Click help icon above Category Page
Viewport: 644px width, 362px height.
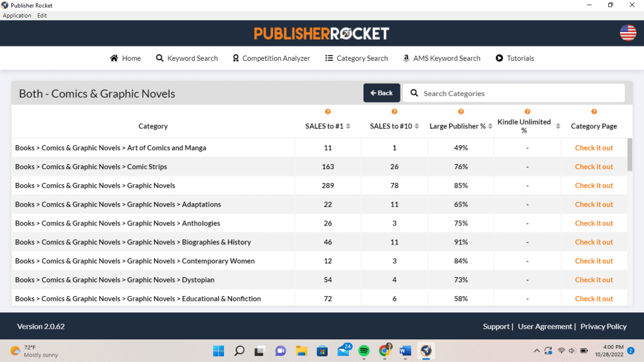(x=594, y=112)
